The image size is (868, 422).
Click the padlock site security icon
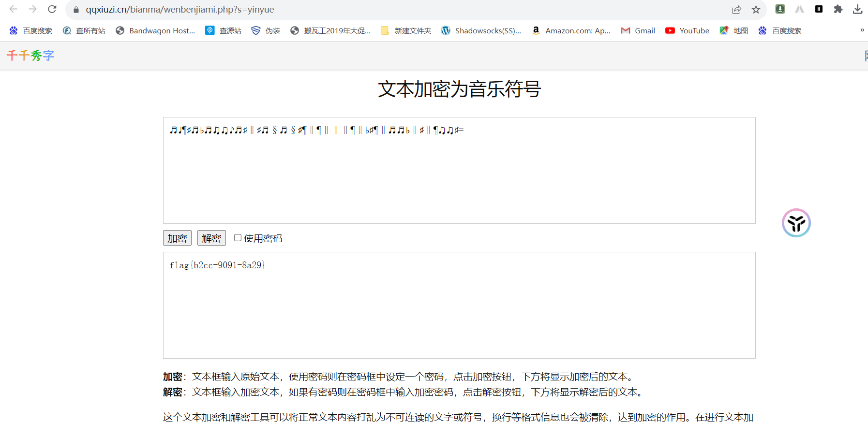coord(76,10)
